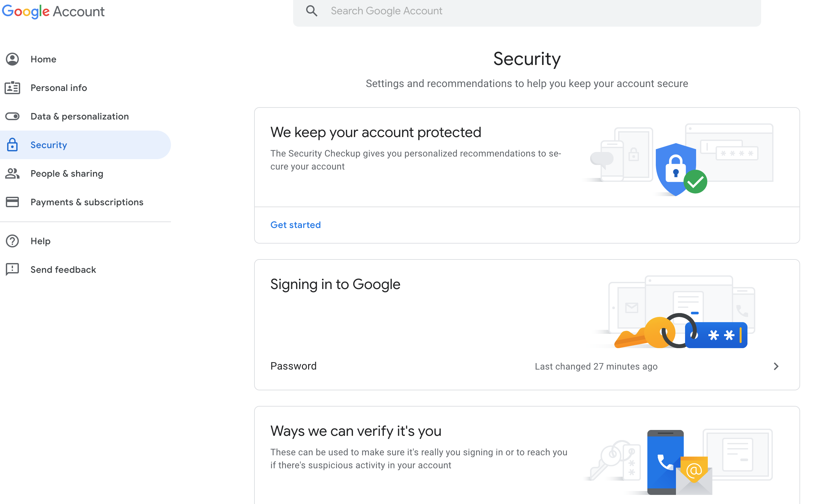The height and width of the screenshot is (504, 817).
Task: Click the Help question mark icon
Action: click(x=12, y=241)
